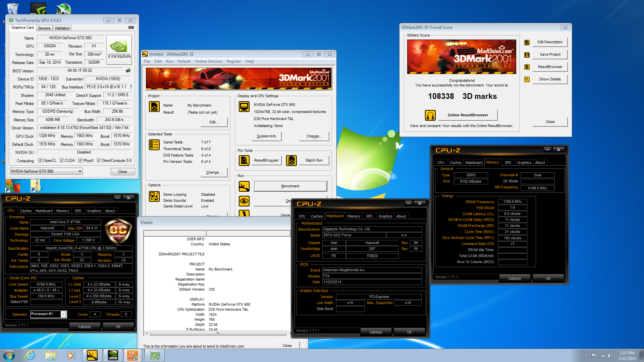Image resolution: width=644 pixels, height=362 pixels.
Task: Click the Display and CPU Settings monitor icon
Action: point(244,107)
